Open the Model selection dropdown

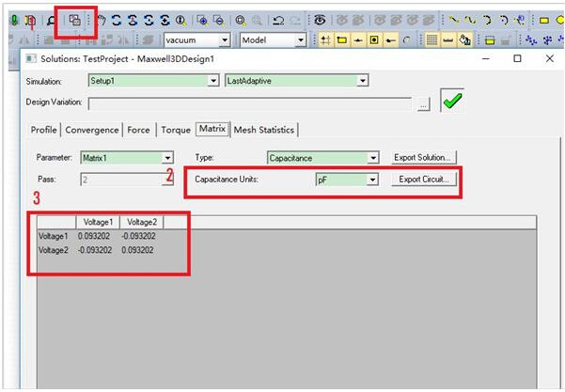[301, 40]
